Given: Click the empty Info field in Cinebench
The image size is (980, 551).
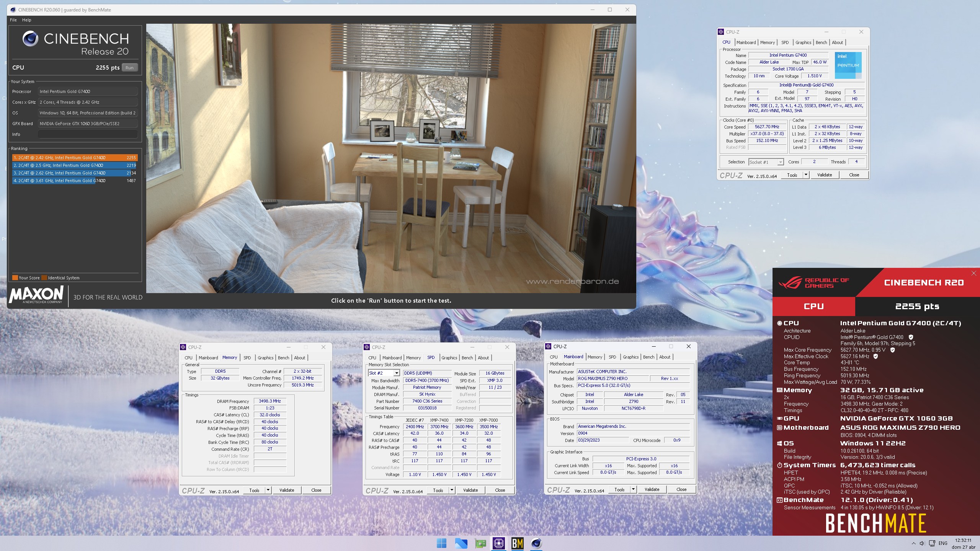Looking at the screenshot, I should pyautogui.click(x=88, y=134).
